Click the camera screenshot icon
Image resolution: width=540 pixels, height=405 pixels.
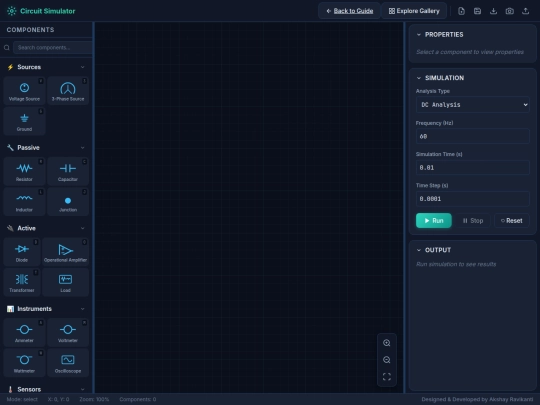[x=509, y=11]
